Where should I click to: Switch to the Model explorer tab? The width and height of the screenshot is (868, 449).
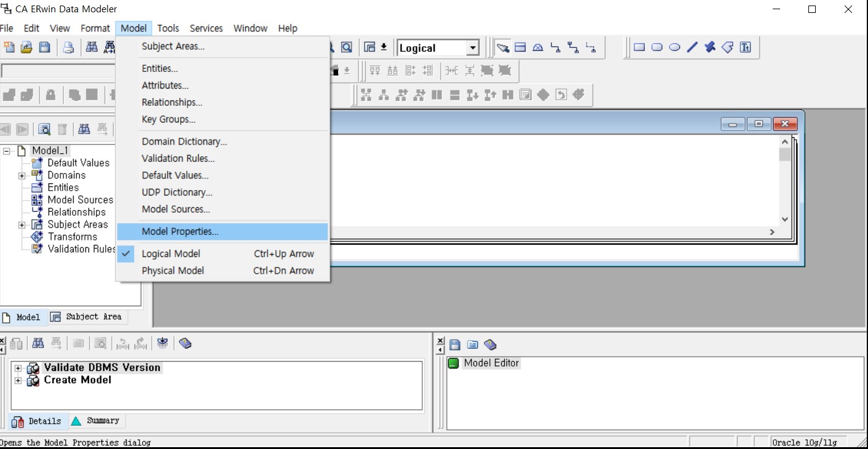pyautogui.click(x=22, y=317)
